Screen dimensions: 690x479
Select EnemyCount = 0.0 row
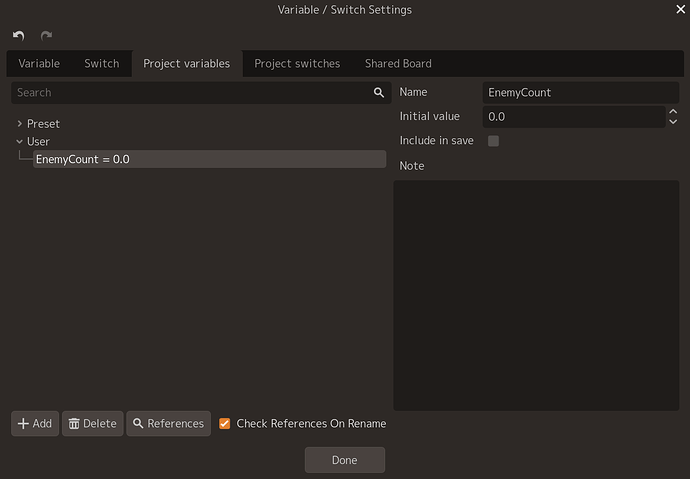pyautogui.click(x=209, y=159)
